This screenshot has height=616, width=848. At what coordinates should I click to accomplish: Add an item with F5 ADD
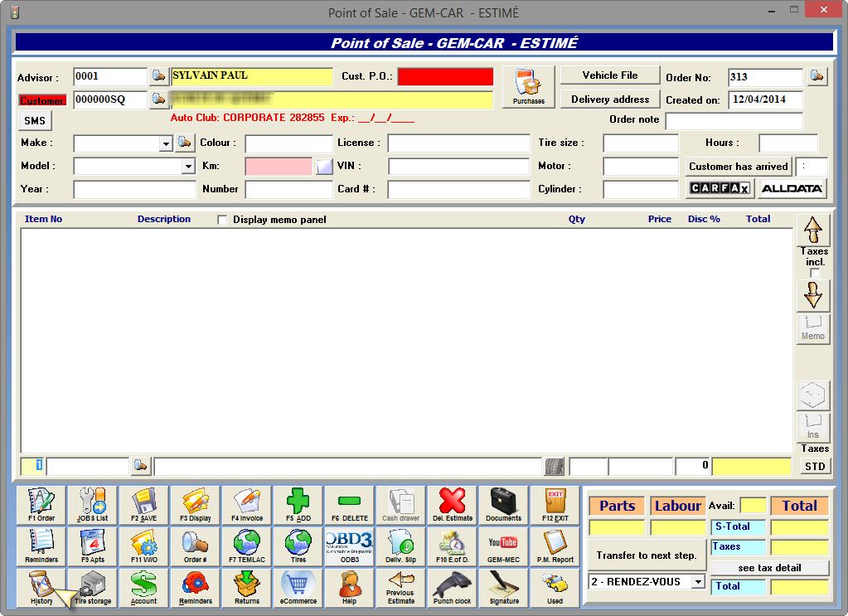298,505
